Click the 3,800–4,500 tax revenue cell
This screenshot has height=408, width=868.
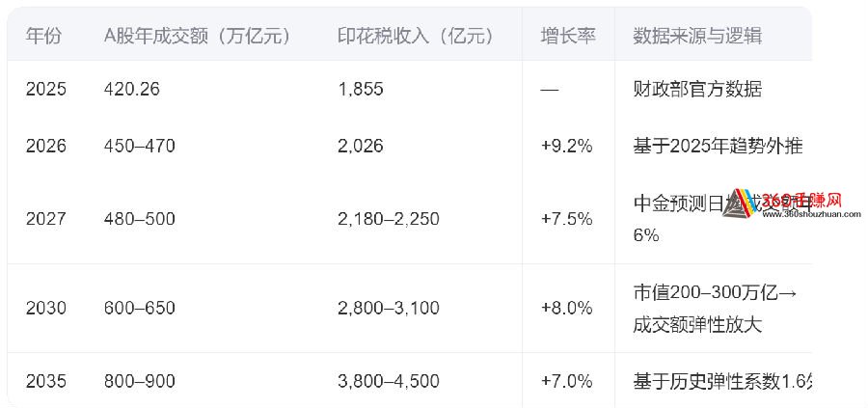pos(389,381)
